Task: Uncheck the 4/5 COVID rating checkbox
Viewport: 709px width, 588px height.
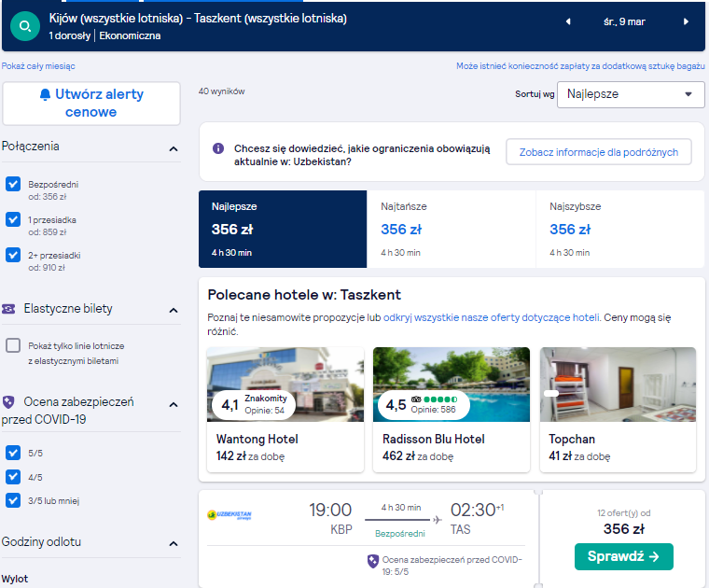Action: [x=13, y=477]
